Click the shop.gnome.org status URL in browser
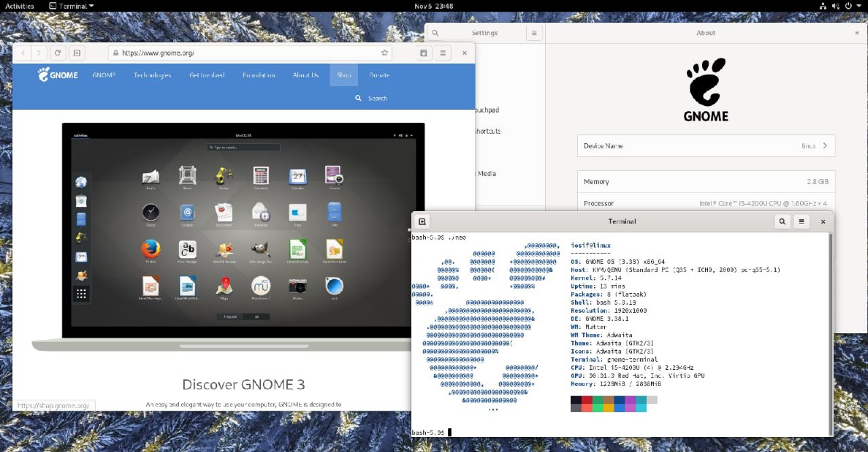Viewport: 868px width, 452px height. click(54, 406)
